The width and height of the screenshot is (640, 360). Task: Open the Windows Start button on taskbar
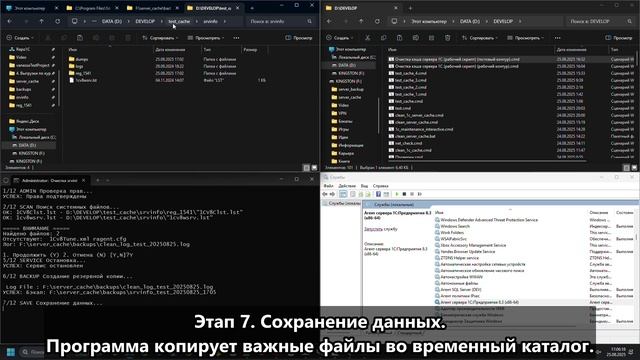click(x=11, y=352)
